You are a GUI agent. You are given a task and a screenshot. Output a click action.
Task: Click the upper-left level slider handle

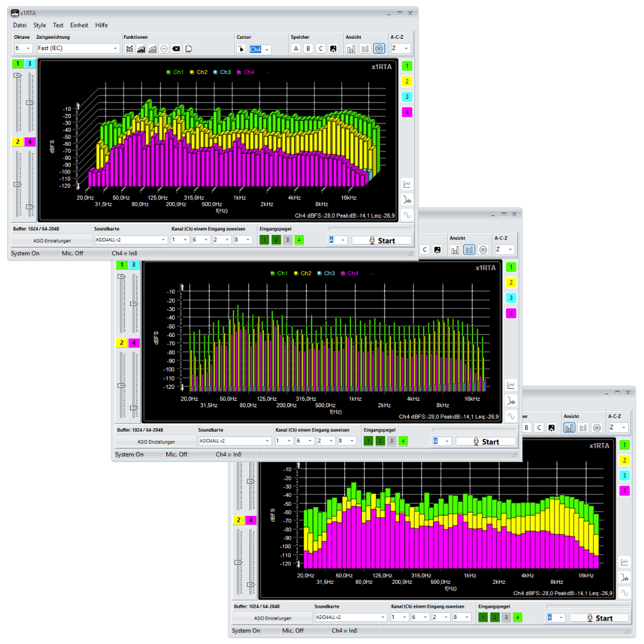pos(18,75)
